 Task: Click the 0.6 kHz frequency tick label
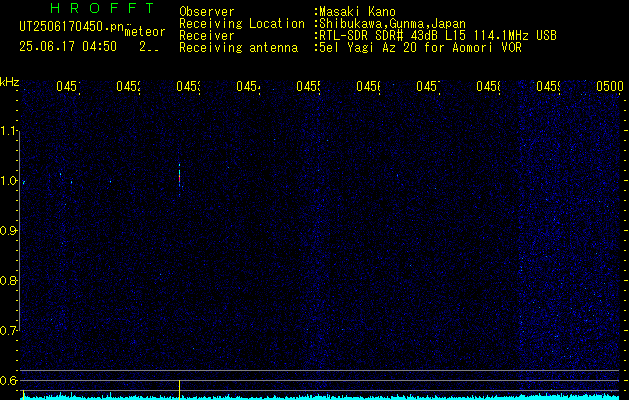tap(10, 380)
